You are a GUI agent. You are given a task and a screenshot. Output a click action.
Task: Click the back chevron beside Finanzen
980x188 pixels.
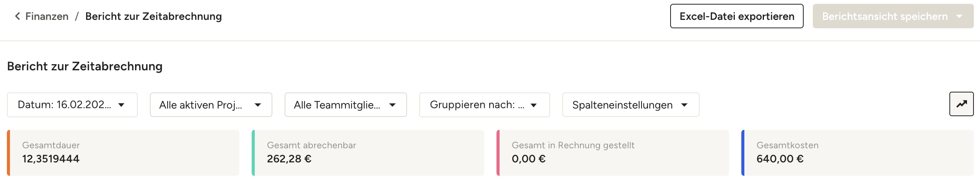17,16
